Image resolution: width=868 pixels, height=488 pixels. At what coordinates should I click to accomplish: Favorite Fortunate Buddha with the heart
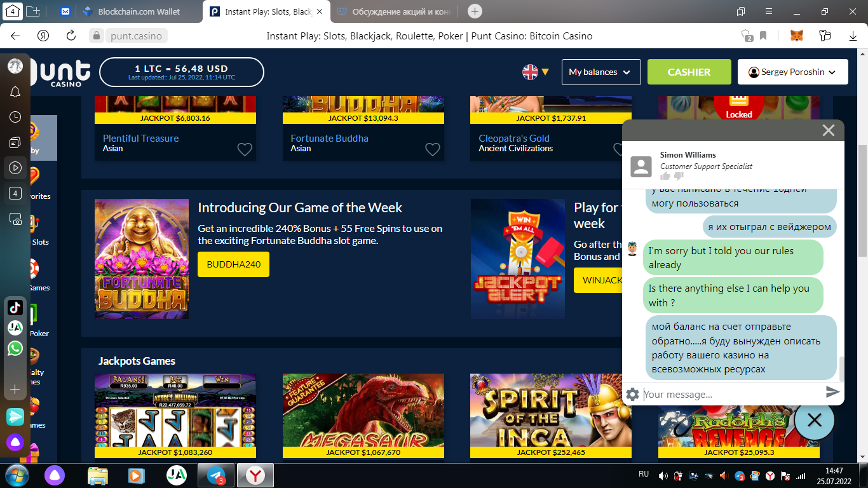point(433,149)
